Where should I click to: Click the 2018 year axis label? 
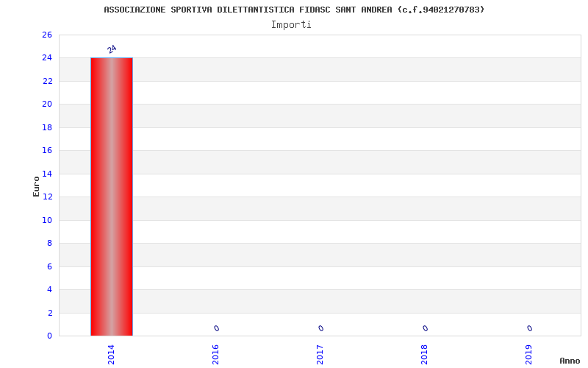click(424, 355)
